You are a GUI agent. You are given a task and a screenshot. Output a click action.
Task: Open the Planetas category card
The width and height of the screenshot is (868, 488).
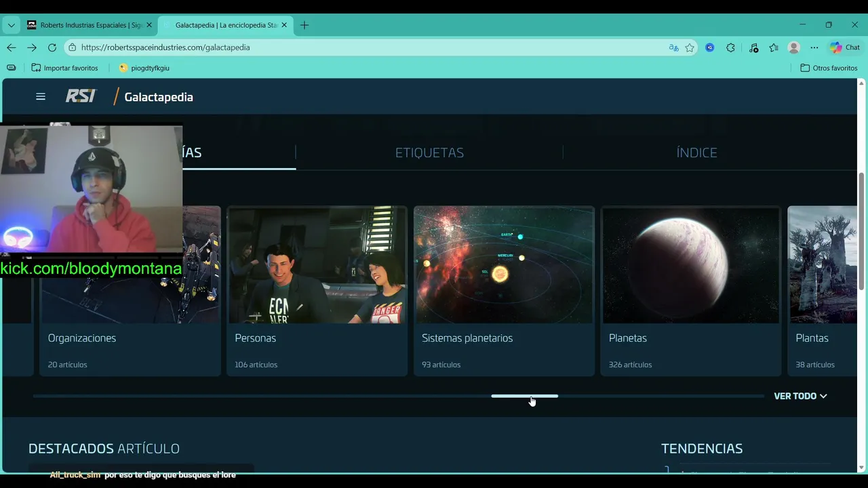coord(691,291)
